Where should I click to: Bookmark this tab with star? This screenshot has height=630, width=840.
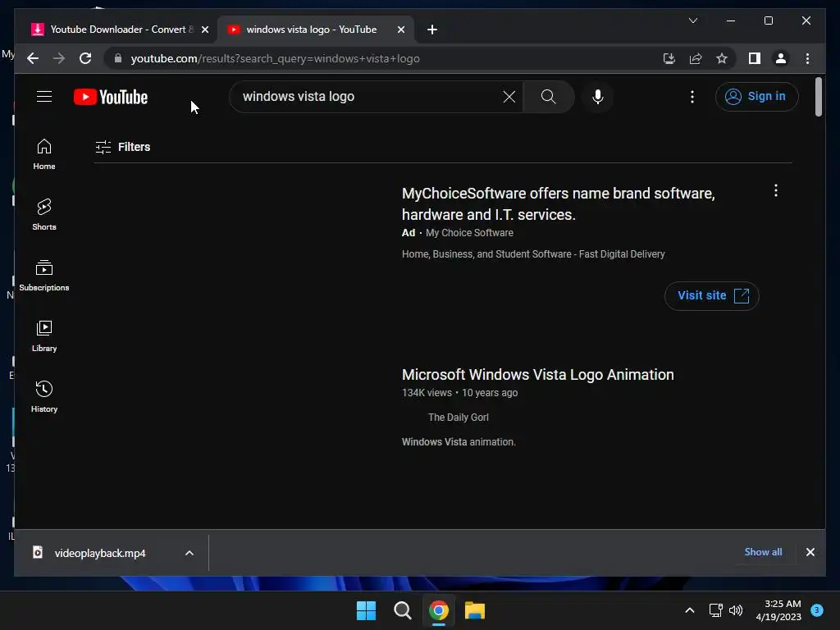coord(722,58)
